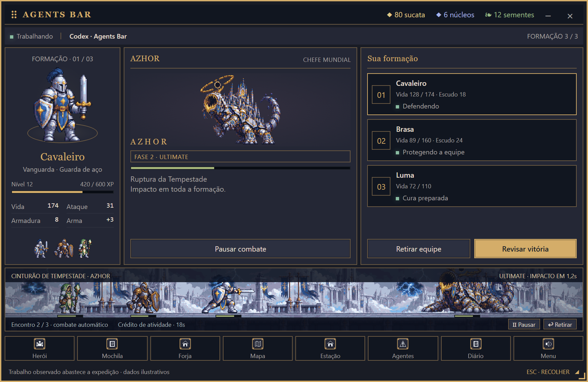Click the small Pausar button in battle strip
The width and height of the screenshot is (588, 382).
(524, 324)
